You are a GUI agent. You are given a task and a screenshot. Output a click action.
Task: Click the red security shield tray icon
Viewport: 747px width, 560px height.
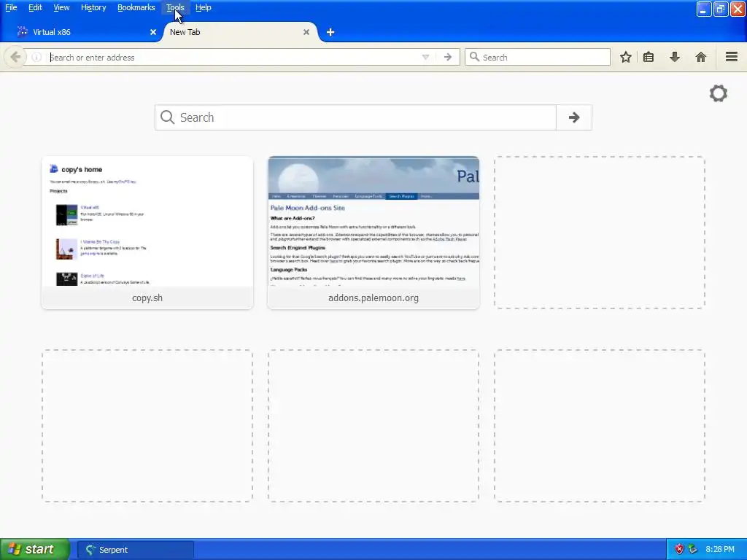click(679, 549)
